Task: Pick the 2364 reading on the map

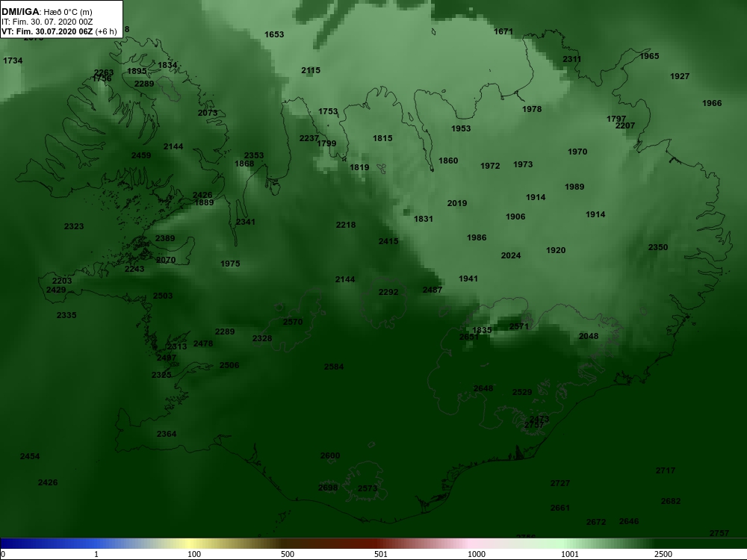Action: (x=167, y=434)
